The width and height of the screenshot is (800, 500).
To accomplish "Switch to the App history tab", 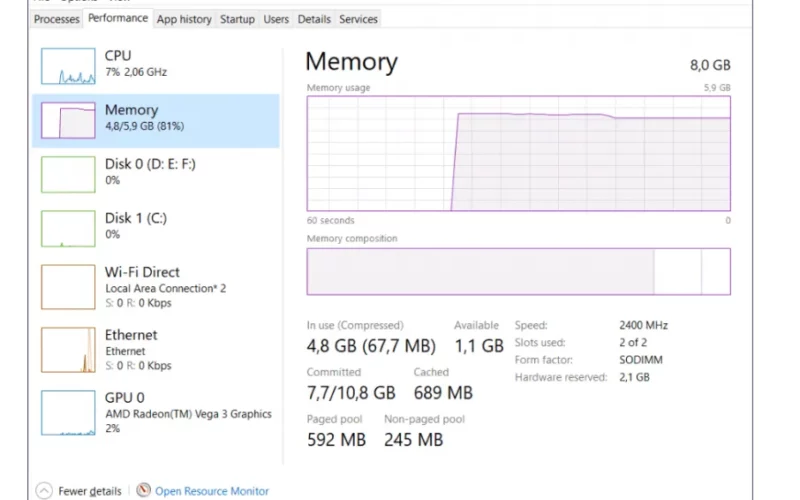I will click(184, 19).
